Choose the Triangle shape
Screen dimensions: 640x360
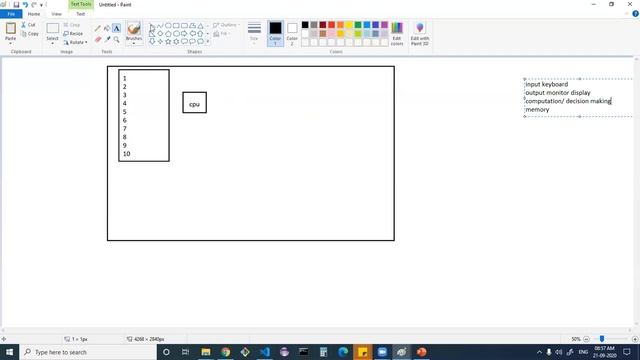click(x=200, y=25)
